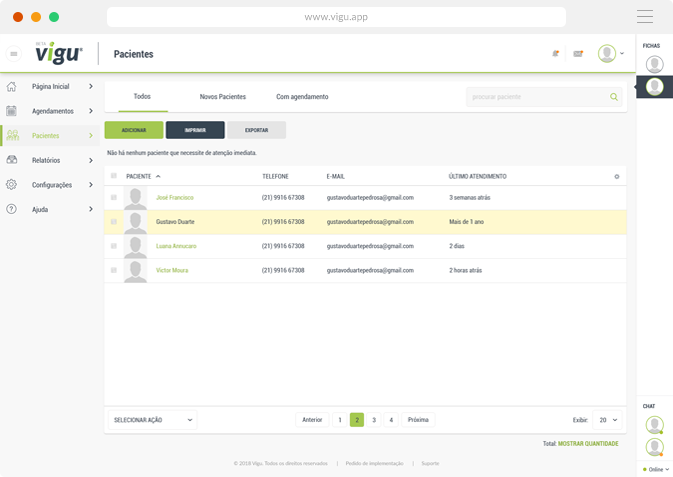Click the Relatórios sidebar icon
This screenshot has height=477, width=673.
tap(12, 160)
